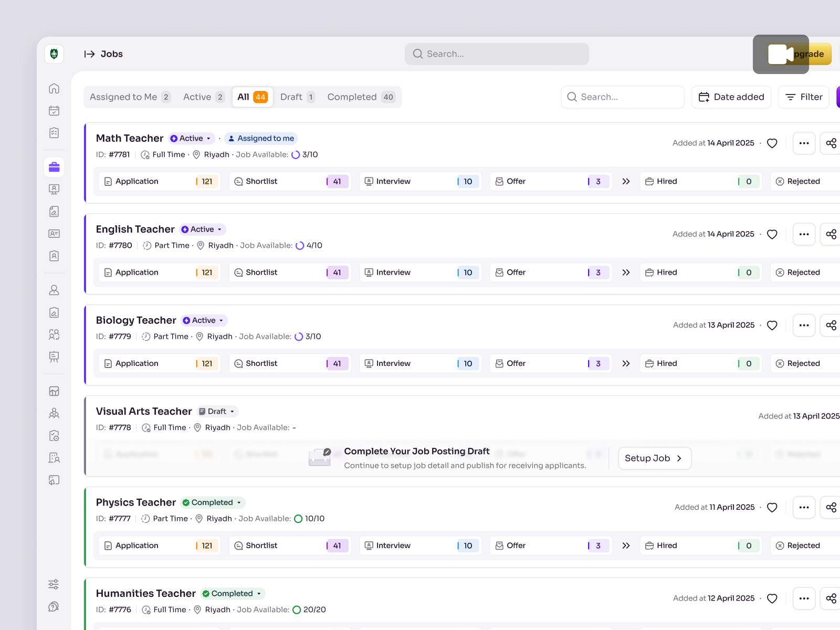Click the top search field
This screenshot has height=630, width=840.
496,54
